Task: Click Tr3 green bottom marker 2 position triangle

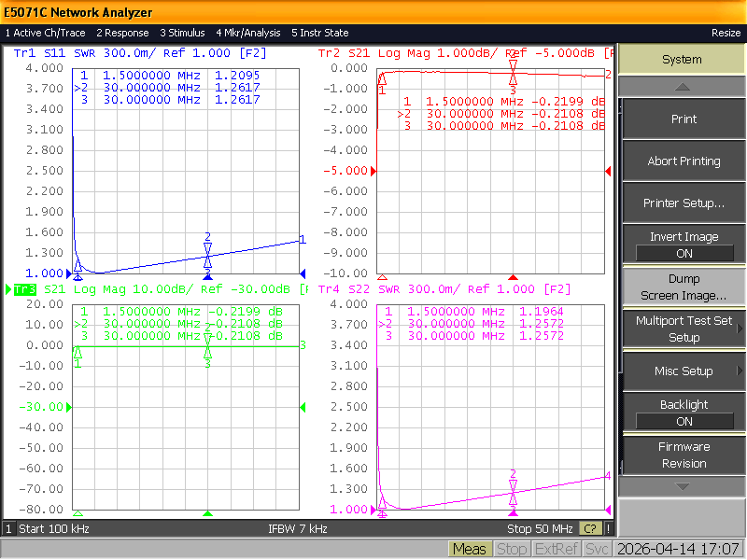Action: pos(207,513)
